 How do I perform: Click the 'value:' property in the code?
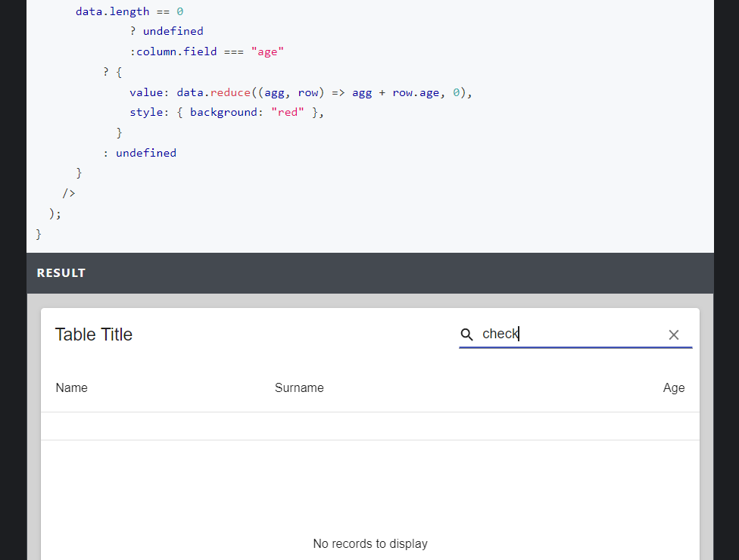point(147,92)
